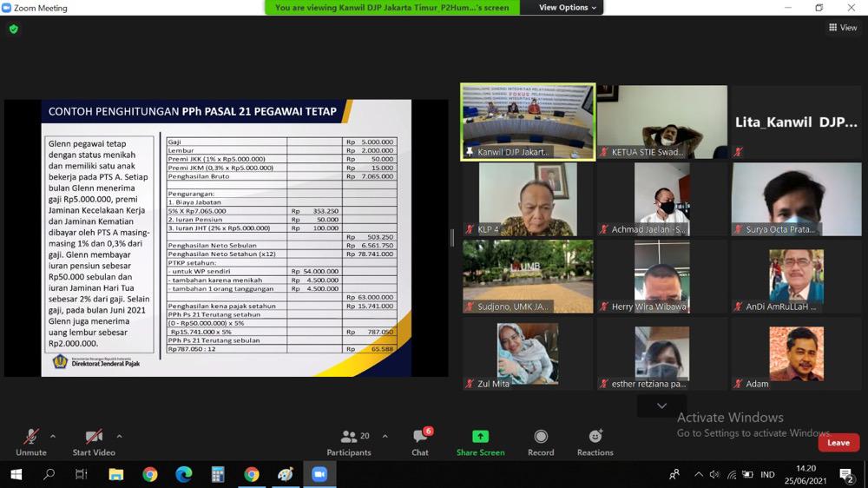
Task: Click the red Leave button
Action: [x=838, y=443]
